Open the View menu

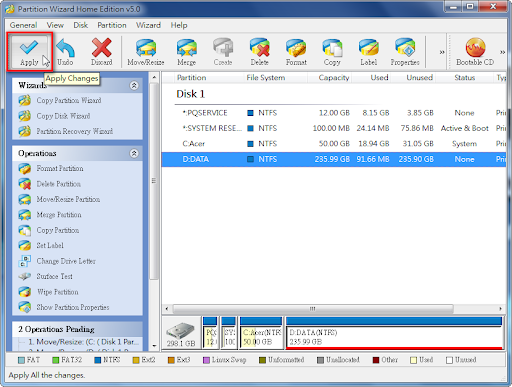55,25
